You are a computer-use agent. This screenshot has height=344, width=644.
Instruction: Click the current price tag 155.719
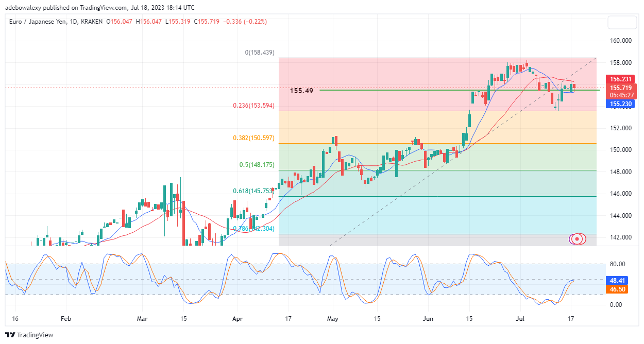(x=622, y=88)
